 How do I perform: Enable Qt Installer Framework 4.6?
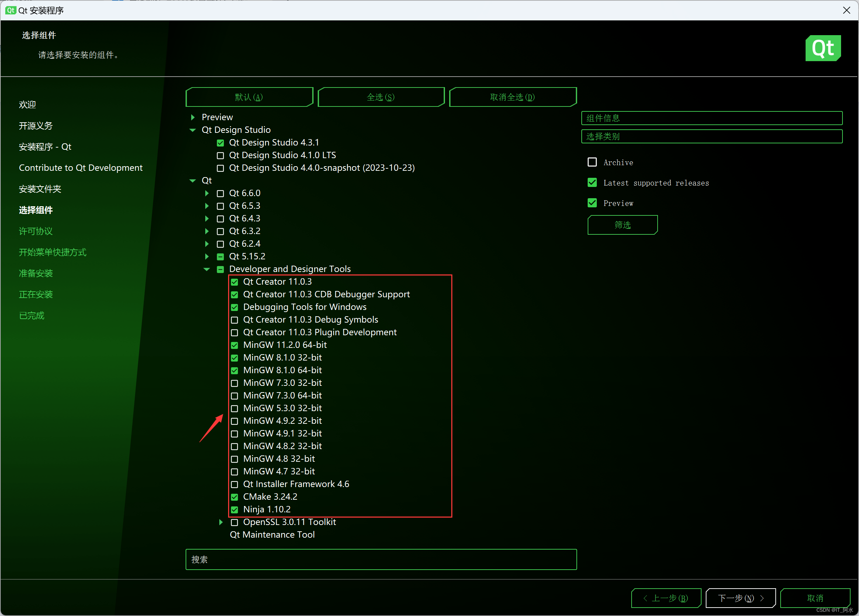pyautogui.click(x=234, y=485)
